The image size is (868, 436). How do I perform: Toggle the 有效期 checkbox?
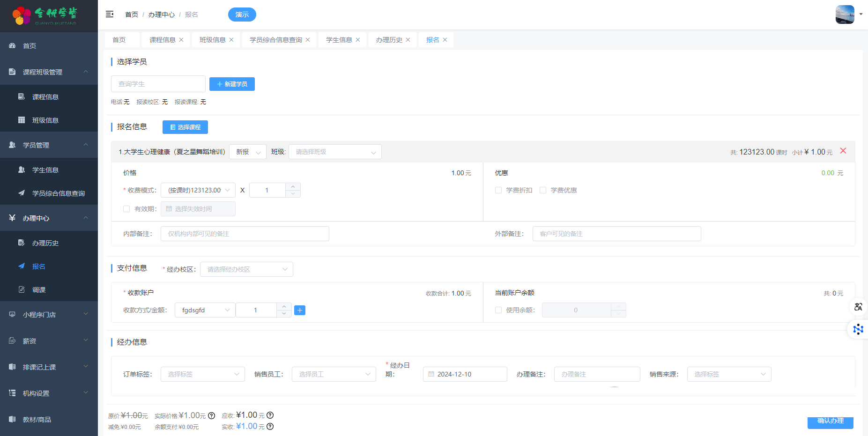pos(126,209)
